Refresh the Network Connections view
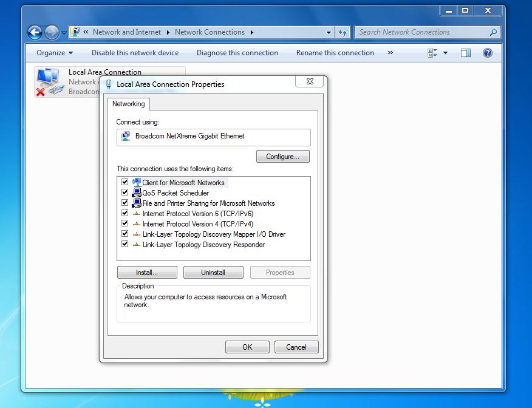The width and height of the screenshot is (532, 408). [343, 33]
